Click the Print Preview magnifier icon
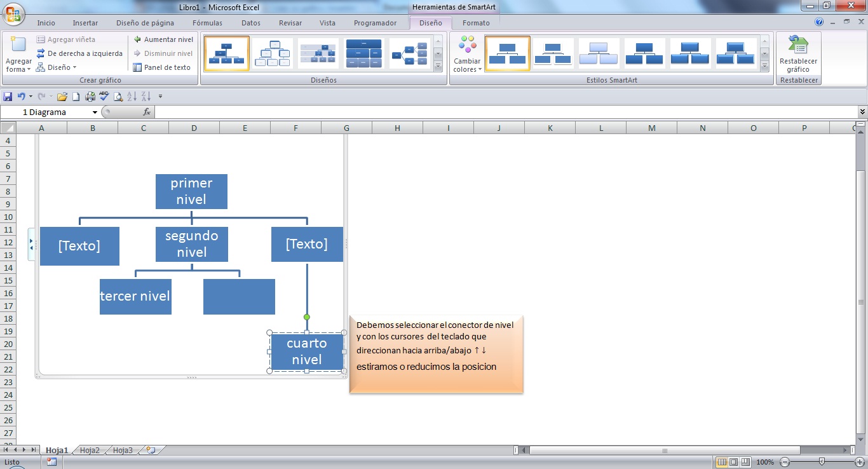 119,97
